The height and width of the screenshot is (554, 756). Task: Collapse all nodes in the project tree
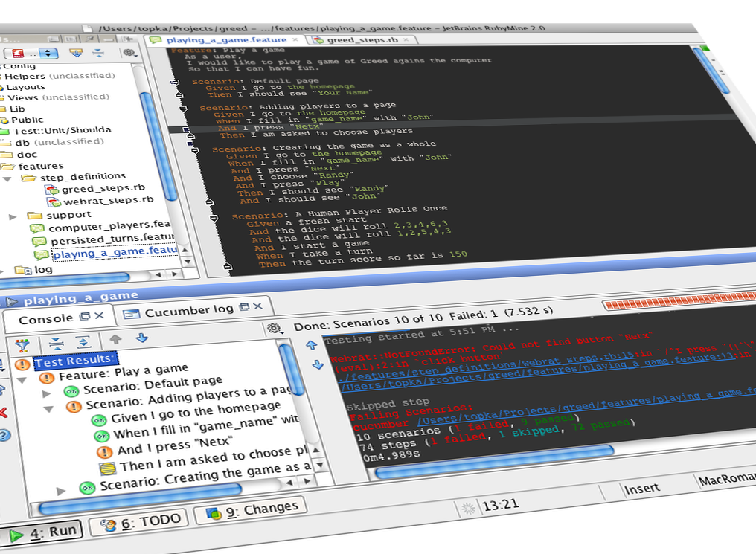click(98, 53)
